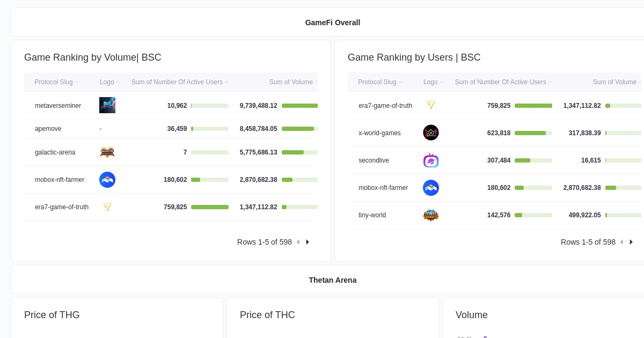
Task: Open the apemove protocol link
Action: (x=48, y=129)
